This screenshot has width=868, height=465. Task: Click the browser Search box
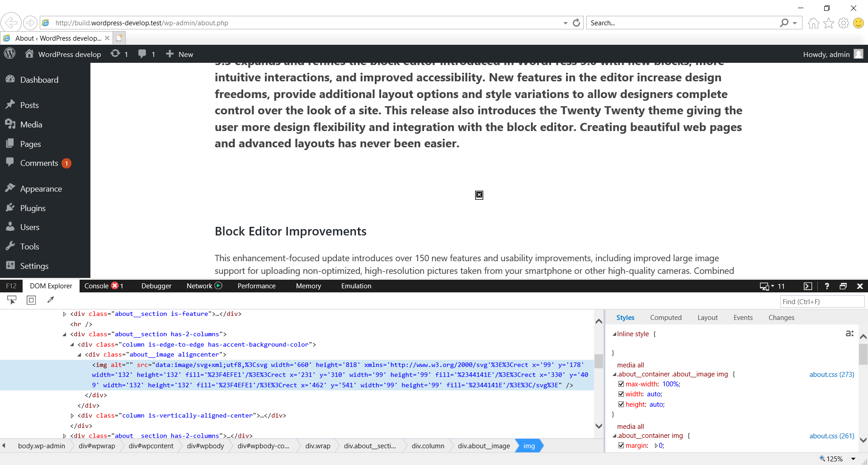pos(683,23)
